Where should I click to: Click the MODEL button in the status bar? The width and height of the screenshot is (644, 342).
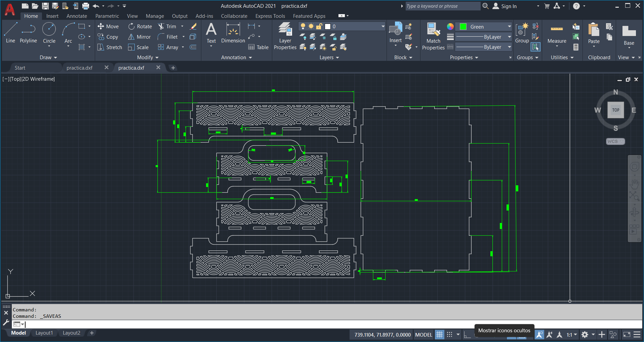point(423,334)
